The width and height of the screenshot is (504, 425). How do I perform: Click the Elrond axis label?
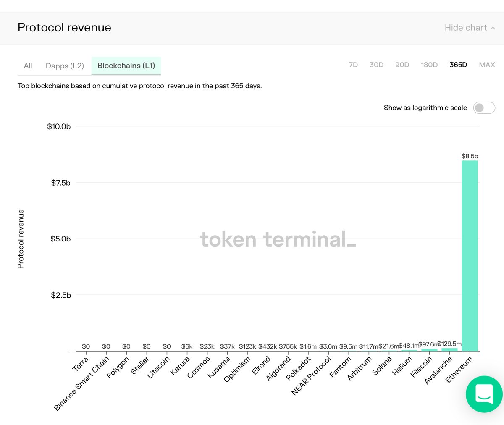click(261, 366)
